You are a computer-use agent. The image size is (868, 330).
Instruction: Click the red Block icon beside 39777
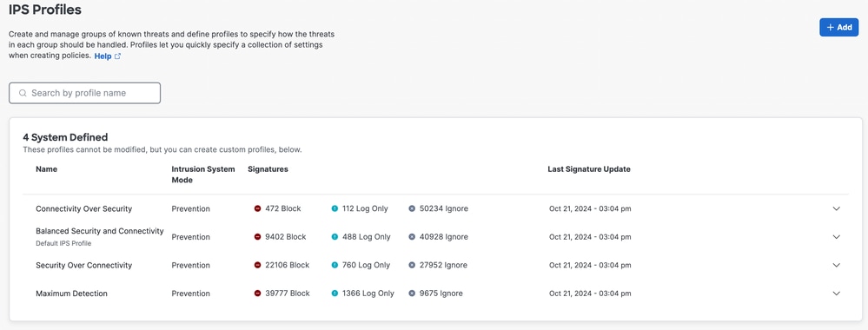[257, 294]
